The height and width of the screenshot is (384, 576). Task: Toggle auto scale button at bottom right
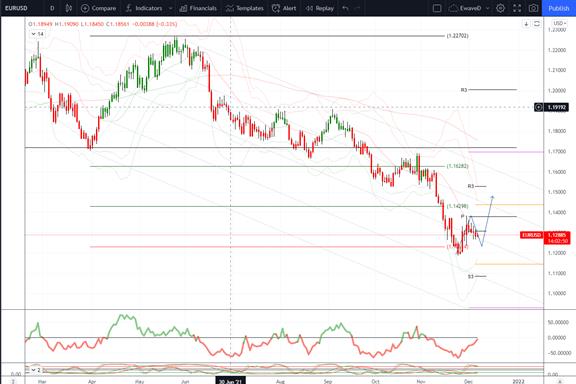[559, 381]
